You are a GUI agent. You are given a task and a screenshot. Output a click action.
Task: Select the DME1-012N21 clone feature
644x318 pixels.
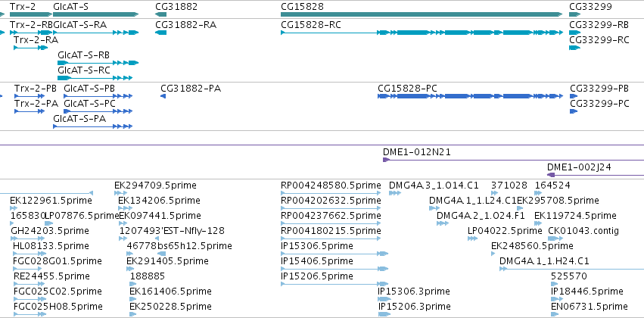(513, 160)
